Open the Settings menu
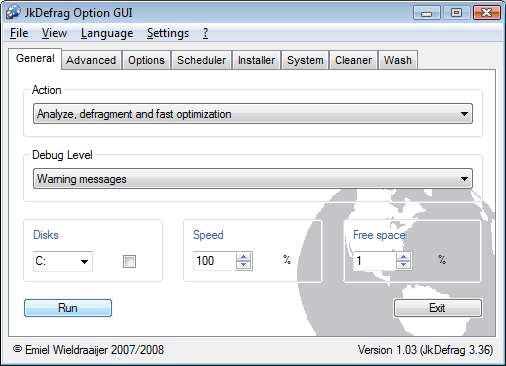 tap(168, 33)
